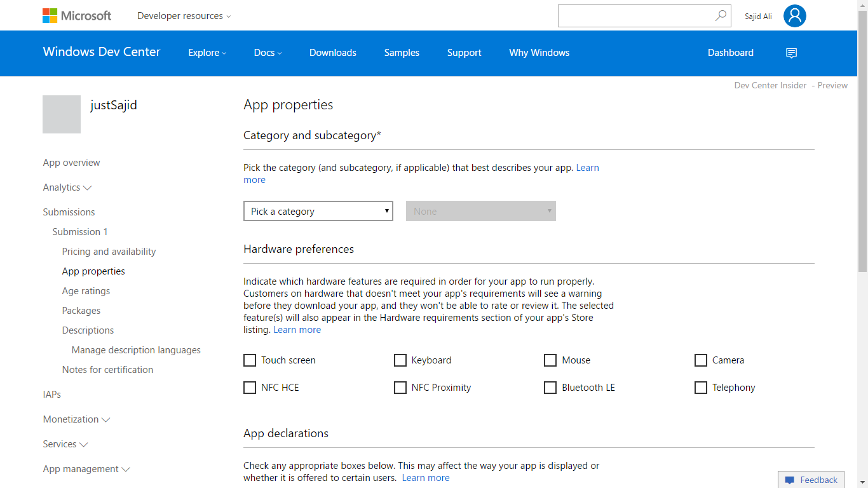Viewport: 868px width, 488px height.
Task: Click the scrollbar up arrow
Action: (862, 5)
